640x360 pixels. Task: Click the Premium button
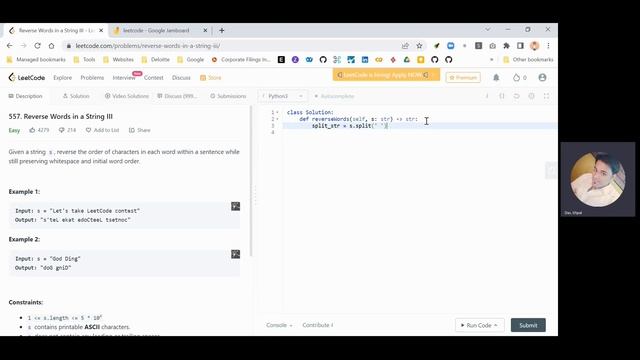(463, 78)
